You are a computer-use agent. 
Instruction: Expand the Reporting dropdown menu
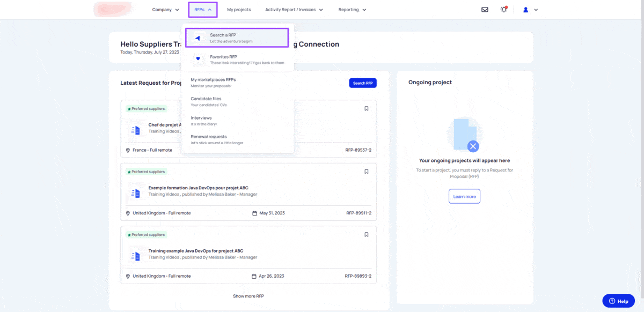(x=352, y=10)
